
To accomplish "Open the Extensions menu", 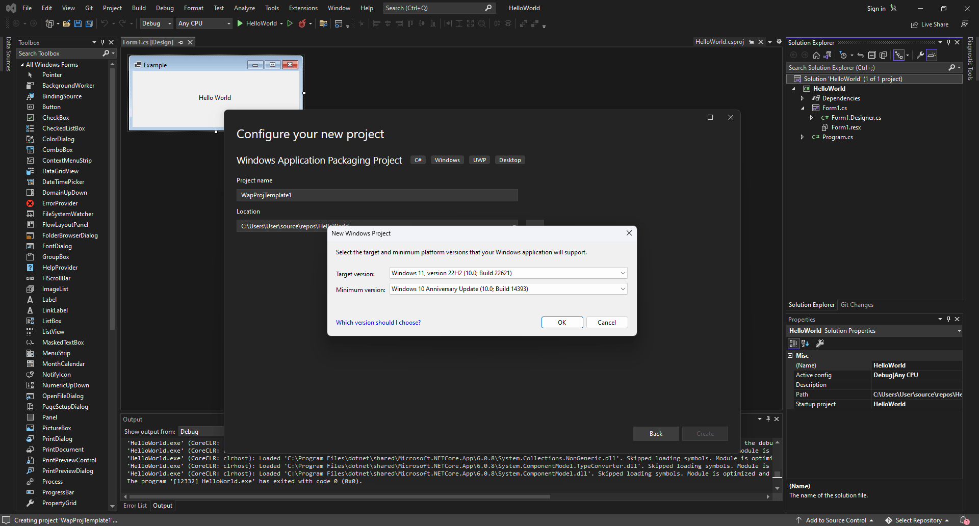I will click(x=303, y=8).
